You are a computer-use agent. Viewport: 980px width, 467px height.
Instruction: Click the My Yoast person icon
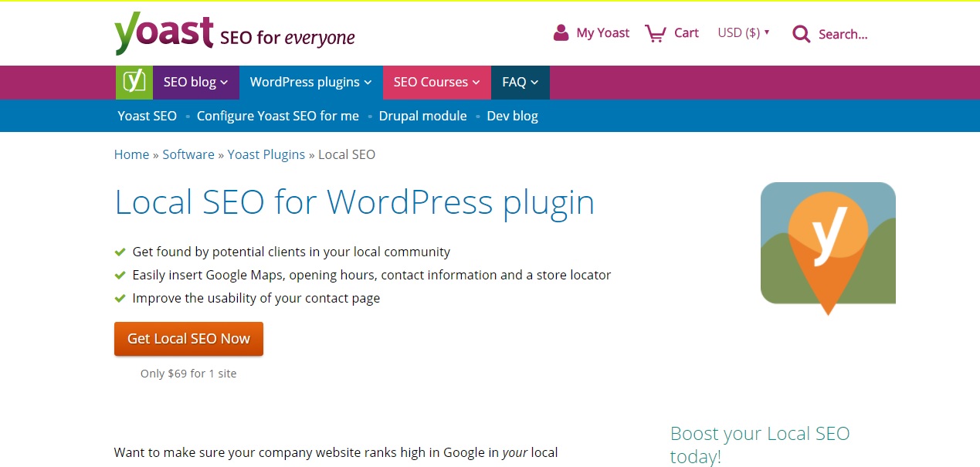coord(561,33)
